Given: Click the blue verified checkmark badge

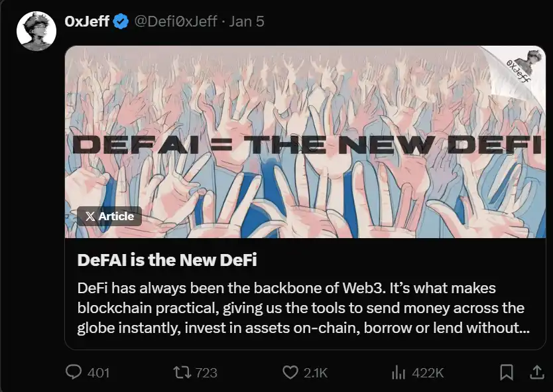Looking at the screenshot, I should (121, 21).
